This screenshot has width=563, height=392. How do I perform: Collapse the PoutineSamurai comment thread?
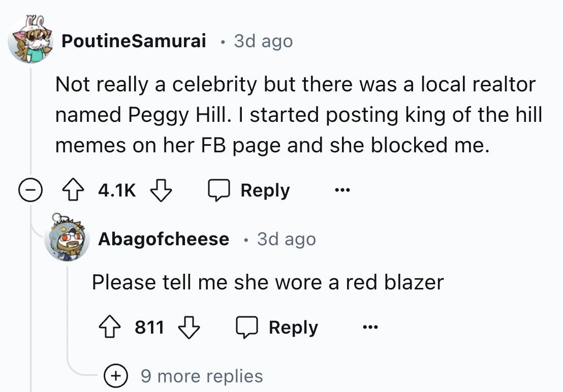[30, 191]
